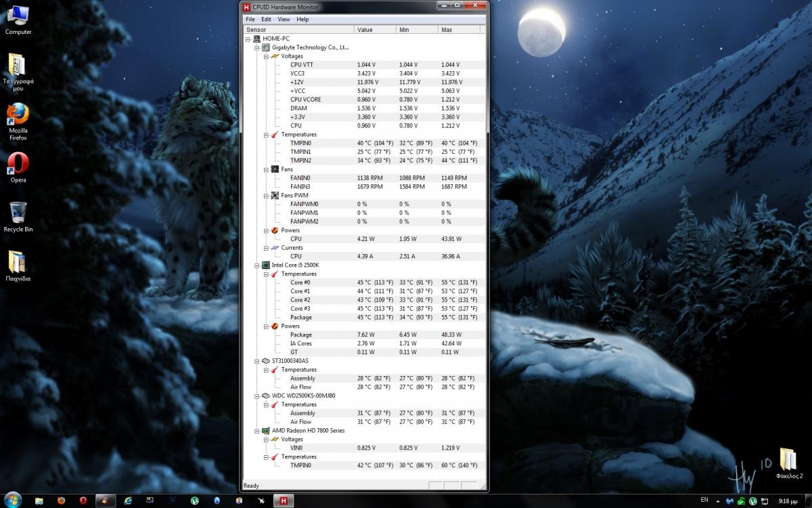Click the HWMonitor taskbar button

point(283,501)
